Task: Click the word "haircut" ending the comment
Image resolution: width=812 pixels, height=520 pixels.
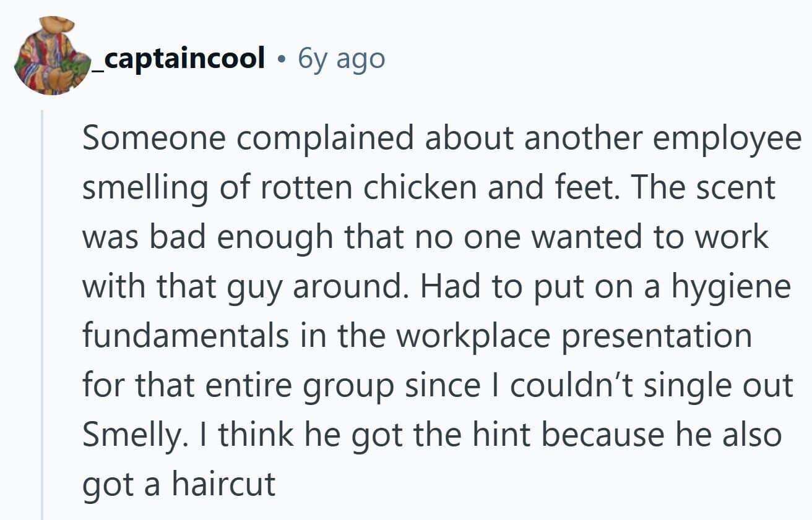Action: (223, 484)
